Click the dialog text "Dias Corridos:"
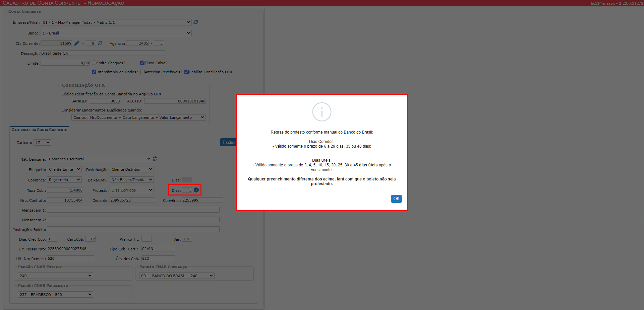The width and height of the screenshot is (644, 310). click(322, 142)
